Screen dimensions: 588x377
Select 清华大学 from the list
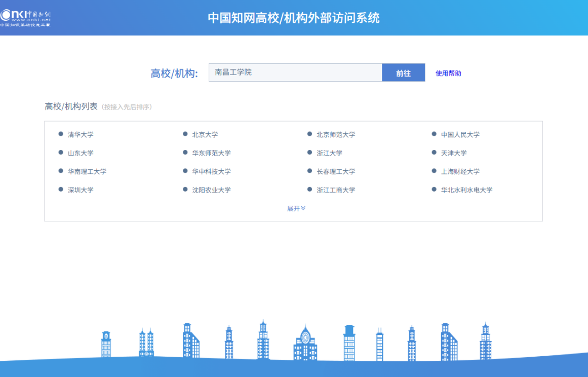click(x=81, y=135)
